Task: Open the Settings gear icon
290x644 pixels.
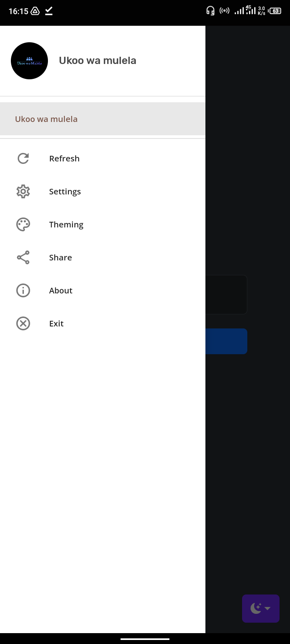Action: 23,192
